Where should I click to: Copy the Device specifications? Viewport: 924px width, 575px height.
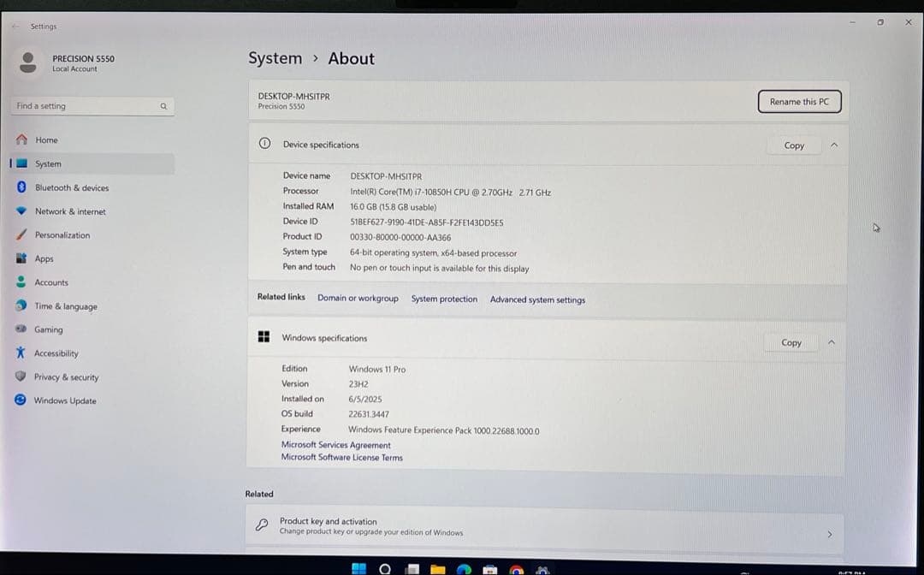pos(794,145)
